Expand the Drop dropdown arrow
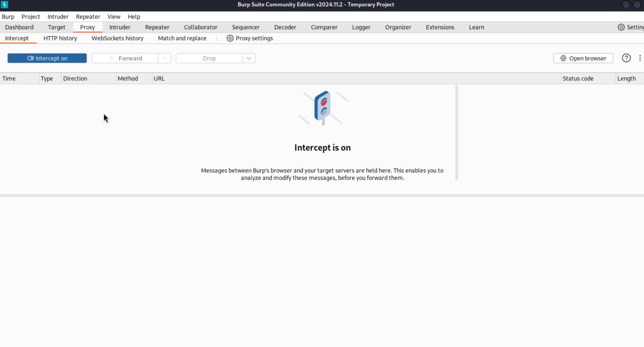The height and width of the screenshot is (347, 644). point(249,58)
